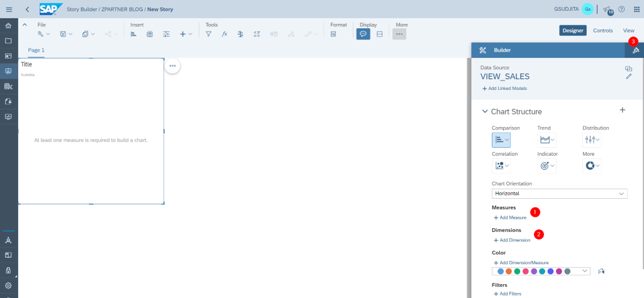The width and height of the screenshot is (644, 298).
Task: Switch to the Controls tab
Action: pyautogui.click(x=602, y=30)
